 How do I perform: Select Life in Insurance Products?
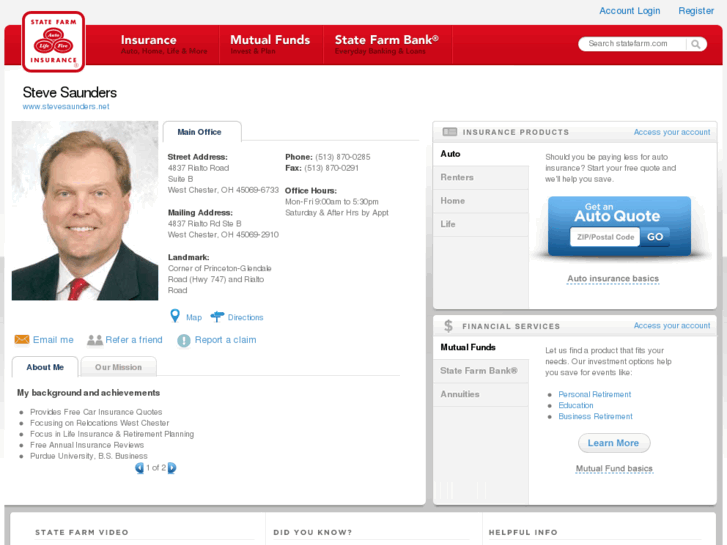(481, 224)
